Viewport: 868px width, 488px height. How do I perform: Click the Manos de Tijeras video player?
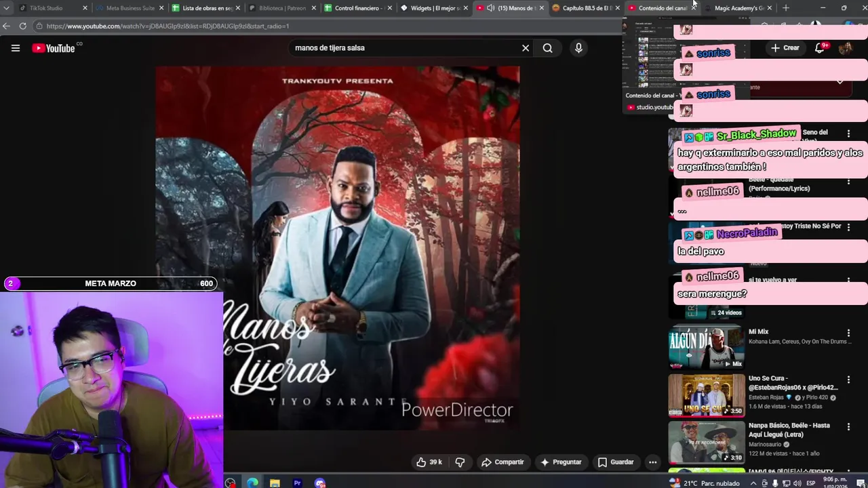click(338, 248)
